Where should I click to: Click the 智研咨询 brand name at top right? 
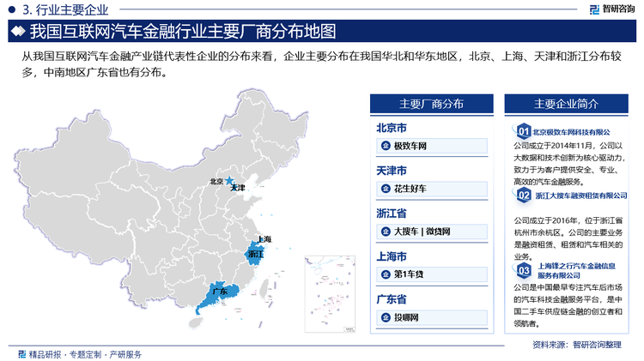pos(618,9)
